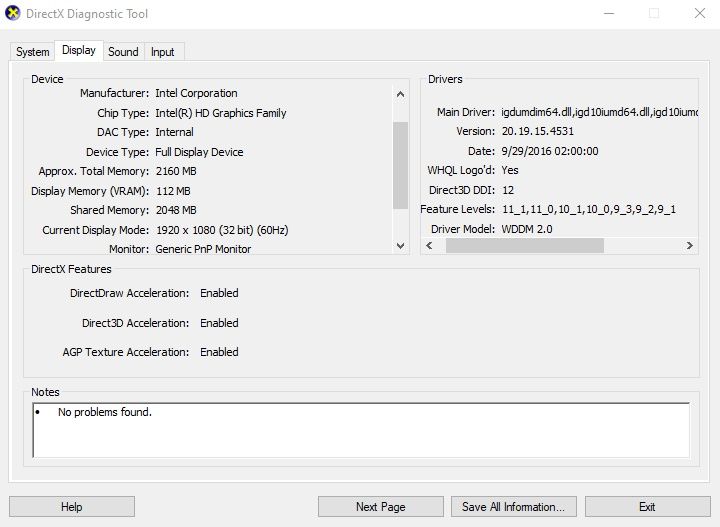Close the DirectX Diagnostic Tool window
Screen dimensions: 720x527
699,13
